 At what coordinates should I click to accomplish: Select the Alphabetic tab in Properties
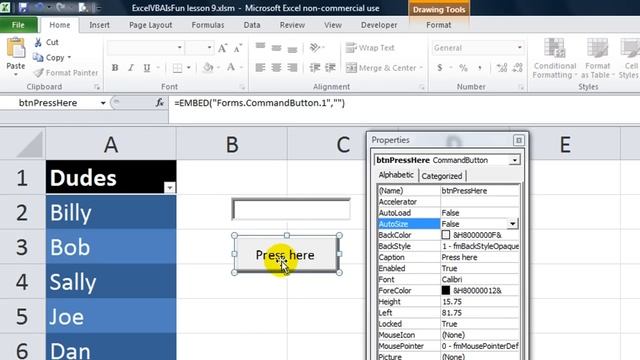pos(396,175)
